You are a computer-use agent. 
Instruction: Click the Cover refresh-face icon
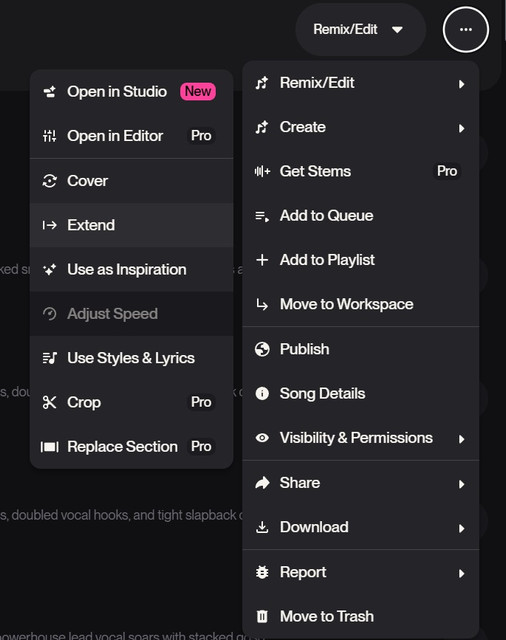(x=50, y=181)
